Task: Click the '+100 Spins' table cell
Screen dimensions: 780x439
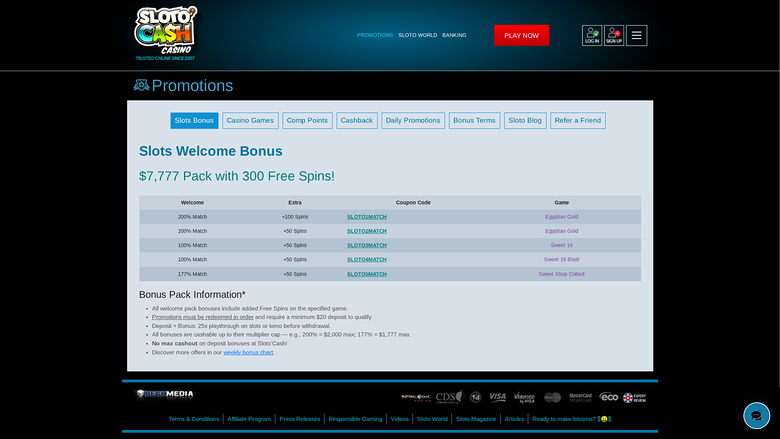Action: point(295,217)
